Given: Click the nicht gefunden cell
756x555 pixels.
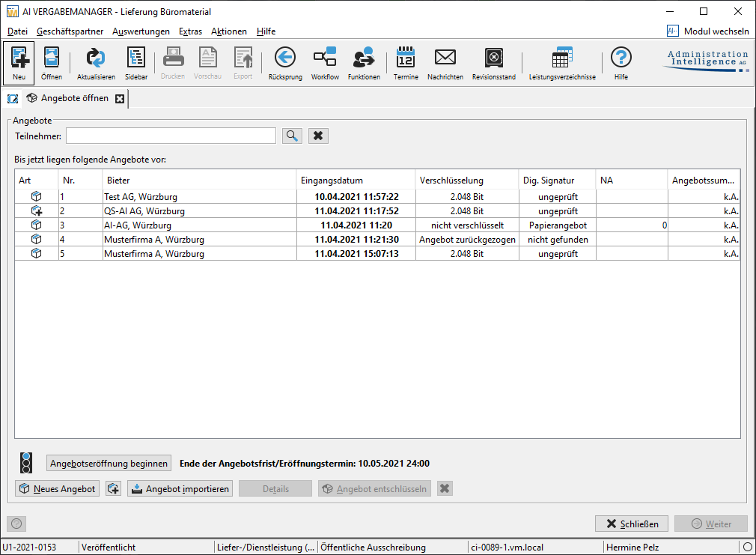Looking at the screenshot, I should [x=558, y=240].
